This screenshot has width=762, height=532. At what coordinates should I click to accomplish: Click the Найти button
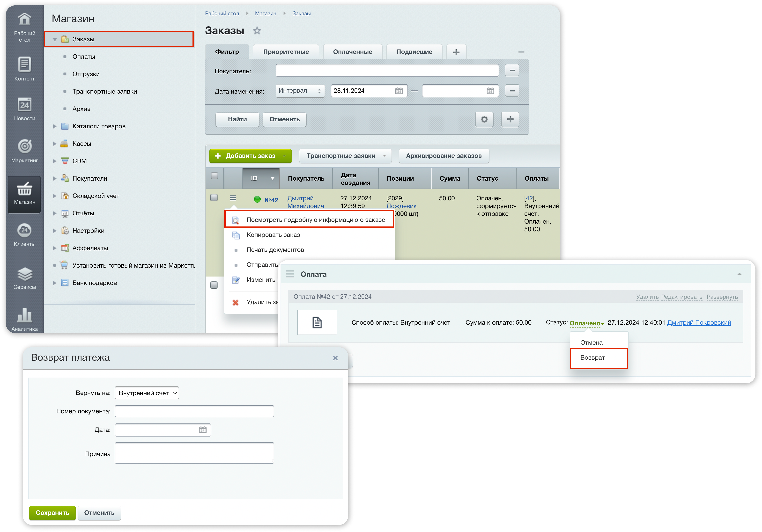(237, 119)
